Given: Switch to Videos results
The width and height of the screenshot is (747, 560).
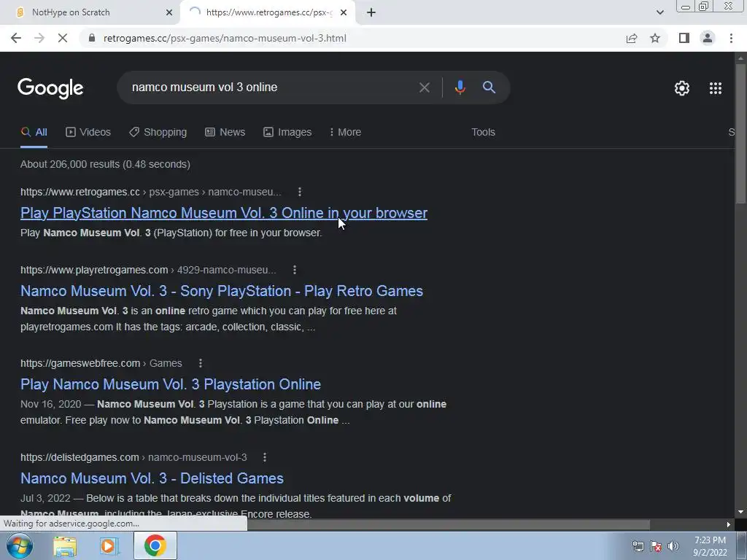Looking at the screenshot, I should 88,132.
